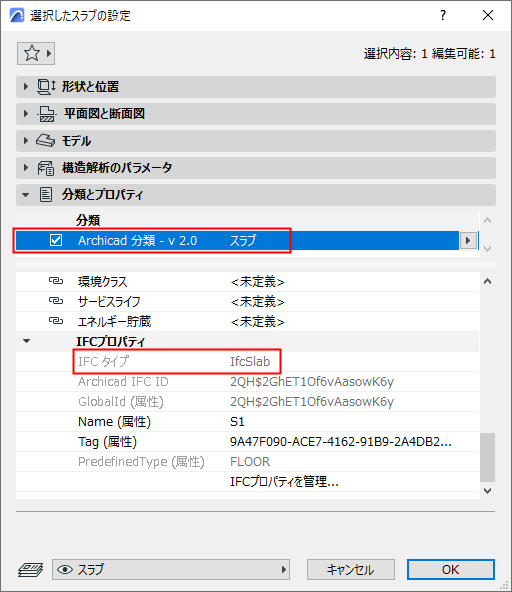
Task: Close the slab settings dialog
Action: pyautogui.click(x=488, y=15)
